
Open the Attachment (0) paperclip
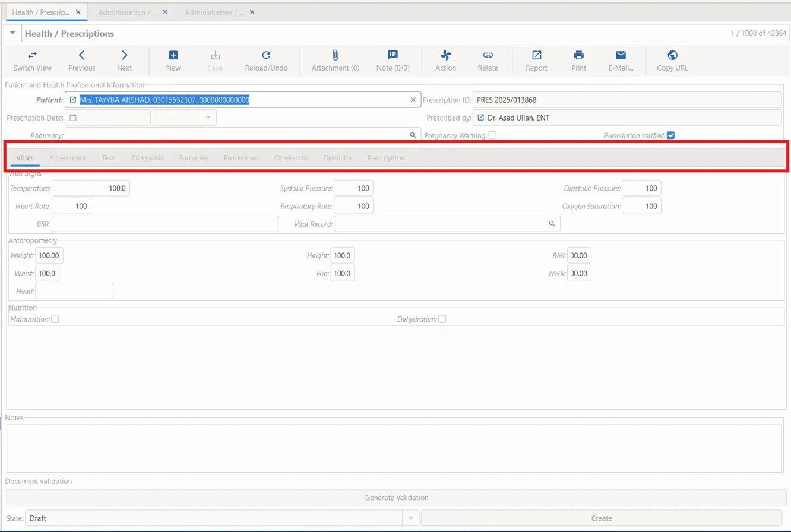335,56
